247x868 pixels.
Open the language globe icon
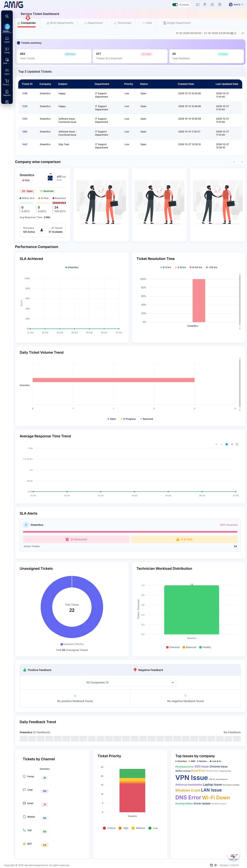(x=220, y=5)
